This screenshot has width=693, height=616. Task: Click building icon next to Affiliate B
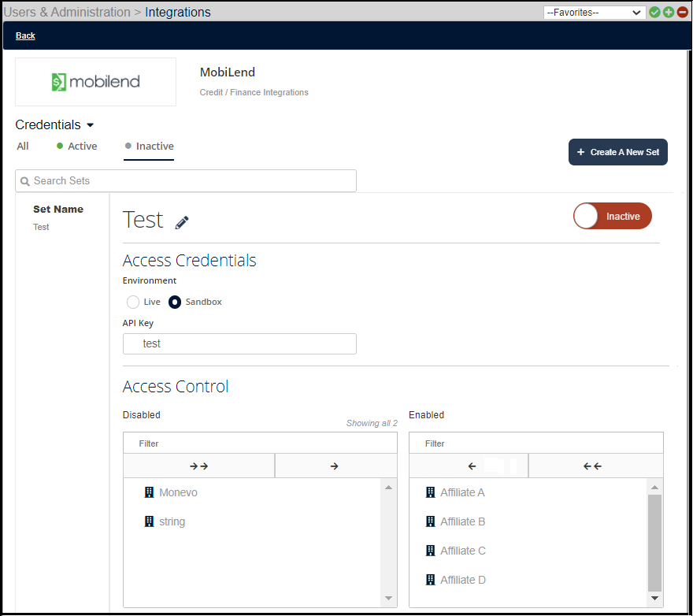click(x=430, y=521)
